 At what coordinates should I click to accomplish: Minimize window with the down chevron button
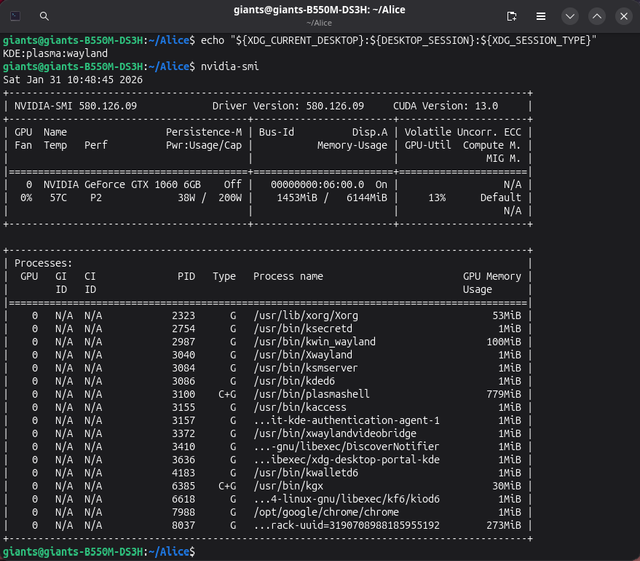(570, 16)
